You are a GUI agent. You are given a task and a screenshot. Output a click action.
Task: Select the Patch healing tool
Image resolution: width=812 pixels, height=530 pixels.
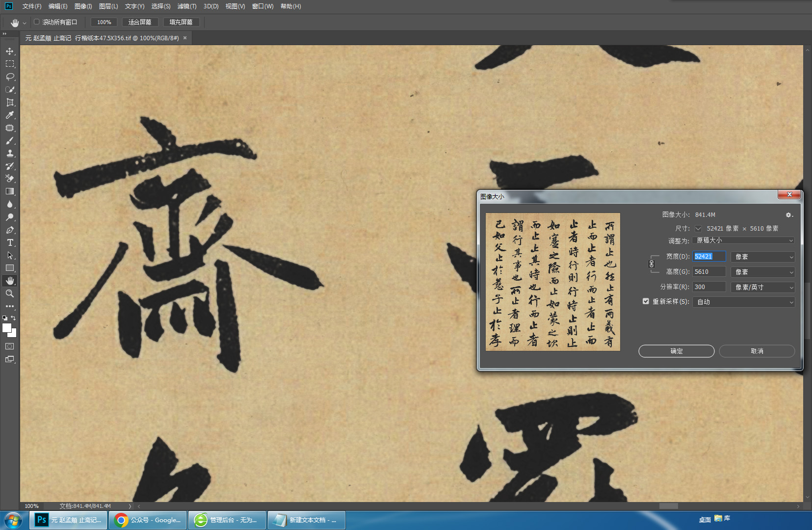[x=10, y=128]
